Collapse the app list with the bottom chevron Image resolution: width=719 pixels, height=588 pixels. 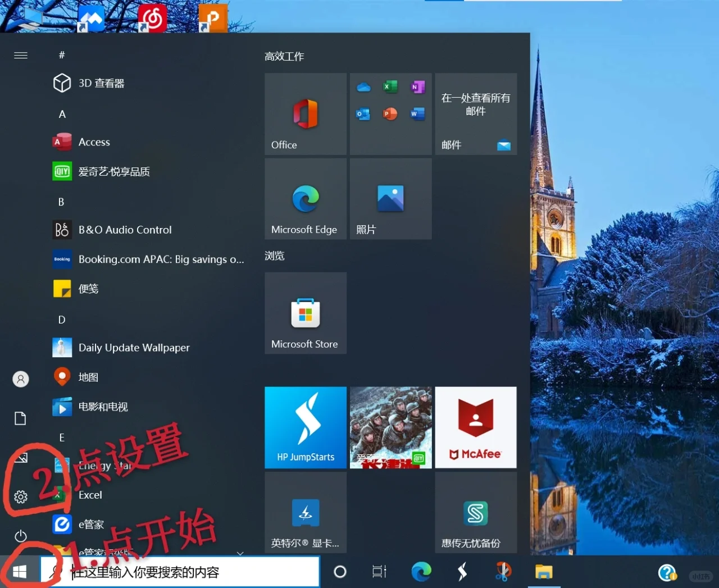coord(240,553)
